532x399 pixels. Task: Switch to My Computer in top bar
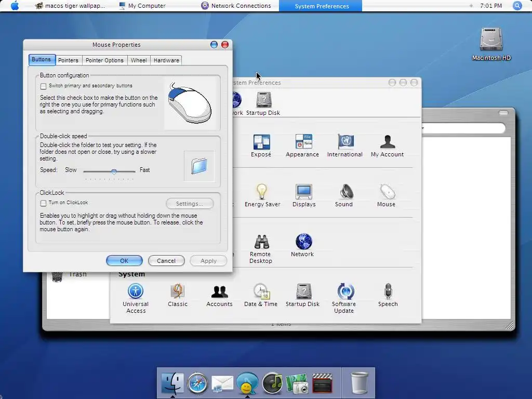142,6
